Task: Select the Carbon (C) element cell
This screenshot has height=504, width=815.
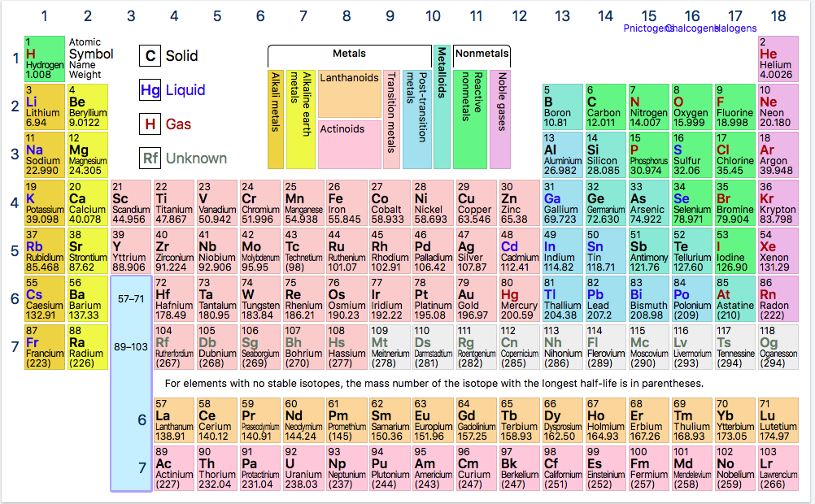Action: (605, 106)
